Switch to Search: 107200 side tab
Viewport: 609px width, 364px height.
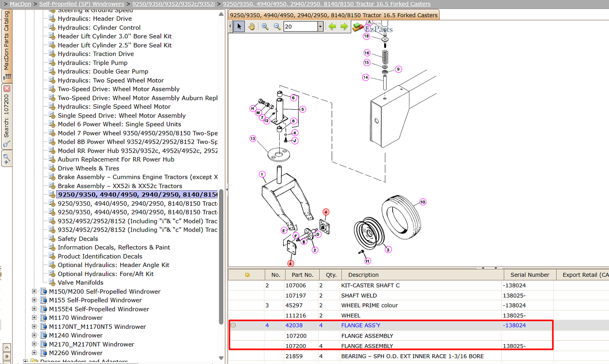(6, 116)
